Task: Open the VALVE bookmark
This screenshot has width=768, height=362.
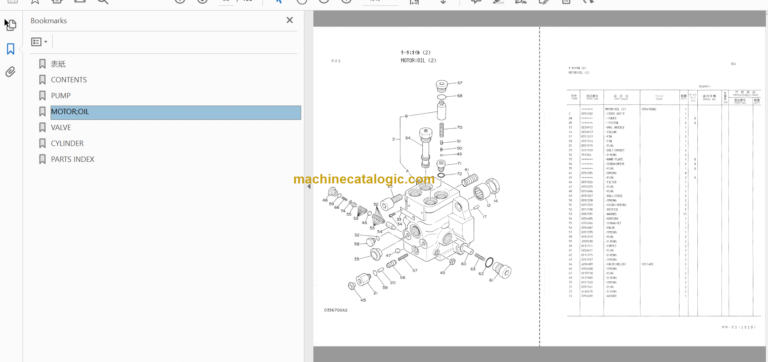Action: point(61,127)
